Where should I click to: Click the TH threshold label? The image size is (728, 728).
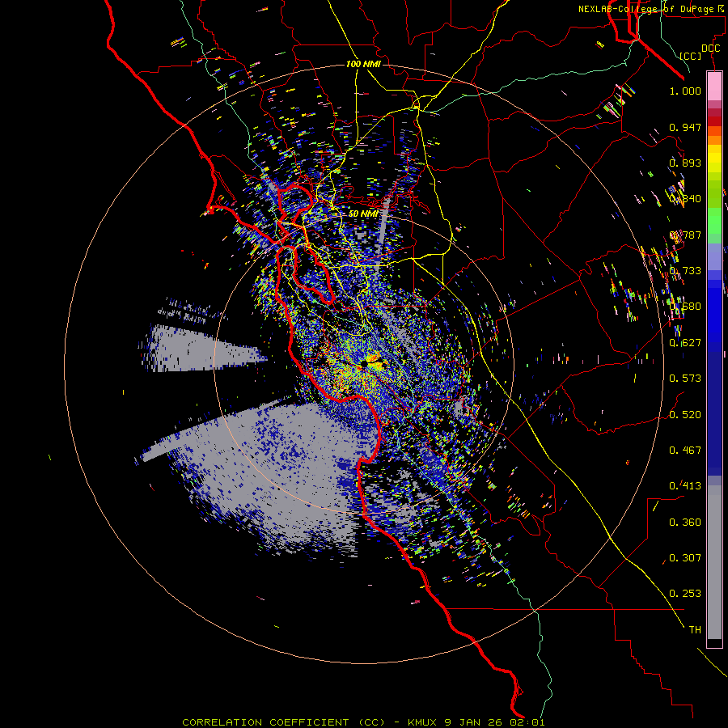(695, 630)
